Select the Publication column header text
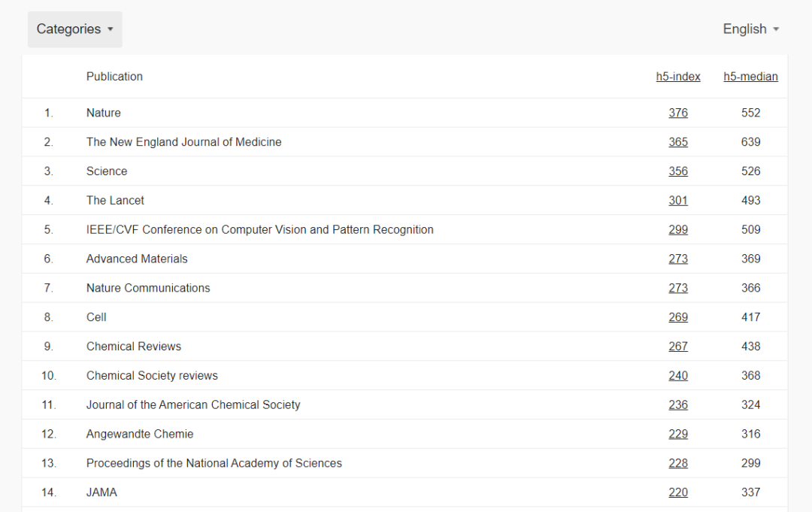Screen dimensions: 812x512 pos(114,77)
